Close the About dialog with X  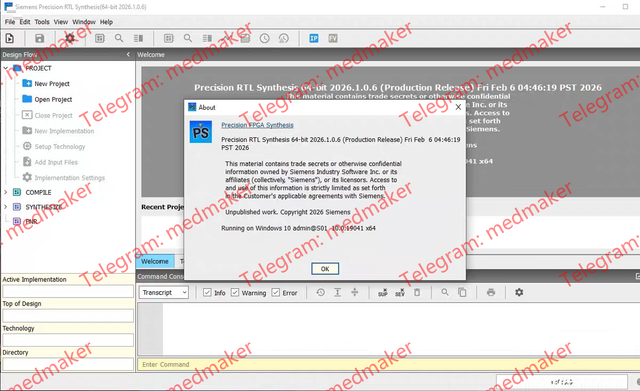(458, 107)
